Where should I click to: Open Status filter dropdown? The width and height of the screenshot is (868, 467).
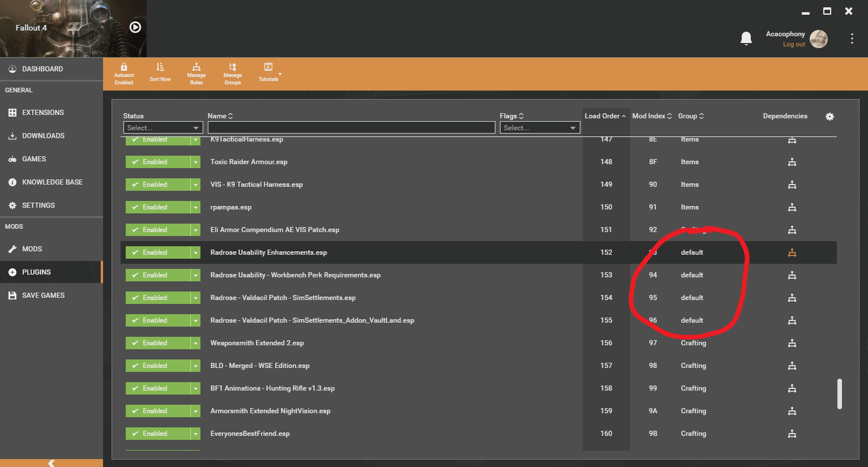[163, 128]
